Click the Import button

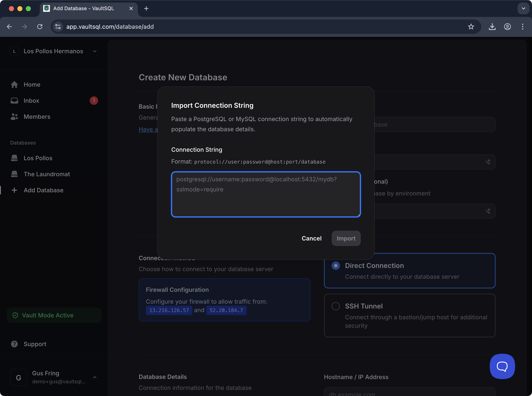coord(346,238)
